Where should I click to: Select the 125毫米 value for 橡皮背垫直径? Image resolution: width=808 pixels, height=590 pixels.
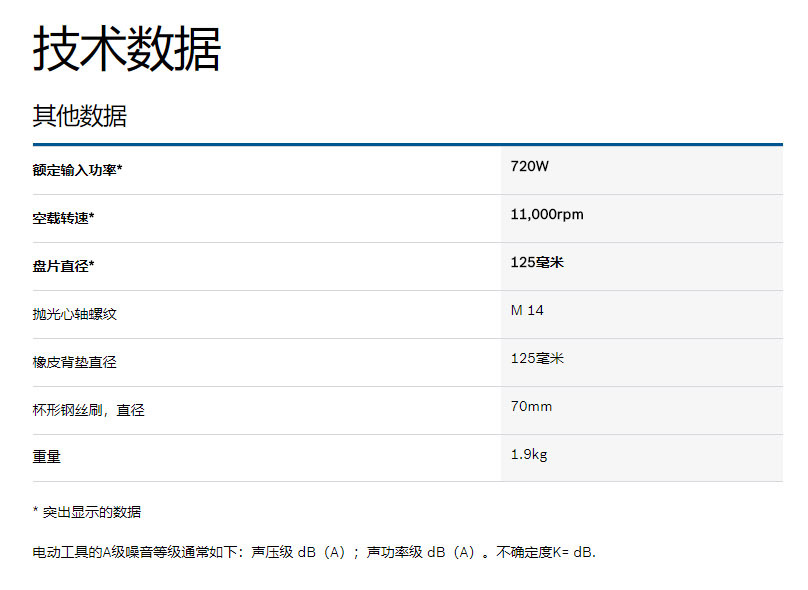537,358
